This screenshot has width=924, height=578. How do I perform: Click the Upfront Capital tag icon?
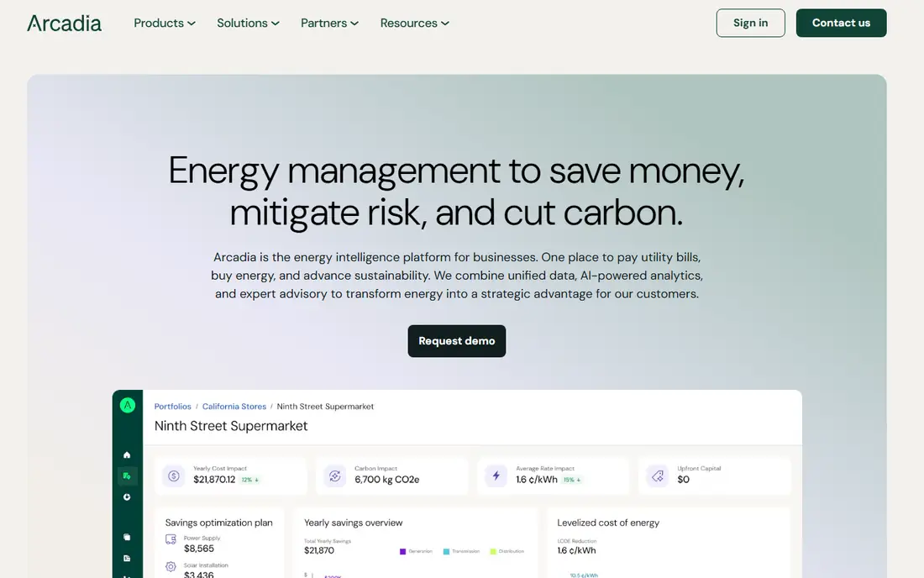point(658,476)
